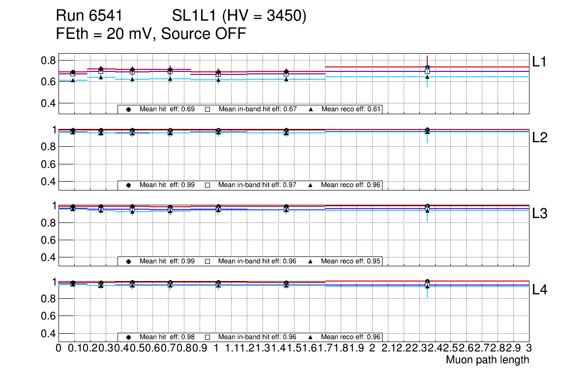This screenshot has height=380, width=588.
Task: Click the 'FEth = 20 mV, Source OFF' subtitle
Action: (x=150, y=34)
